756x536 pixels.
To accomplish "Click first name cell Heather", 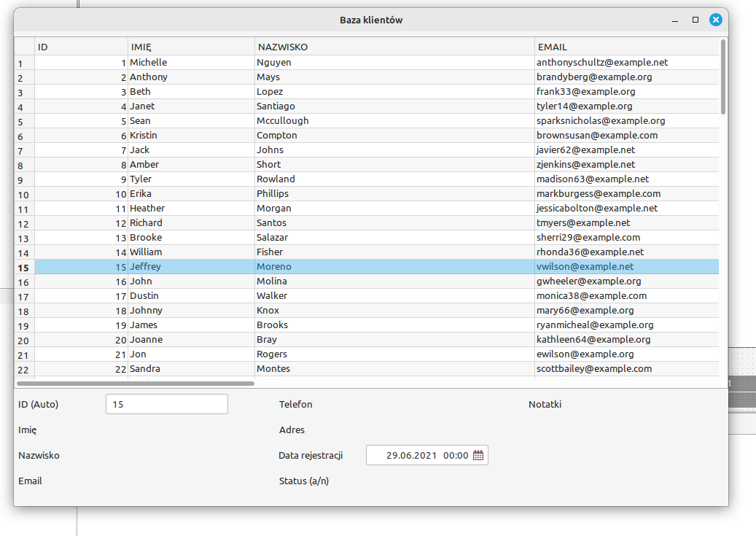I will point(148,209).
